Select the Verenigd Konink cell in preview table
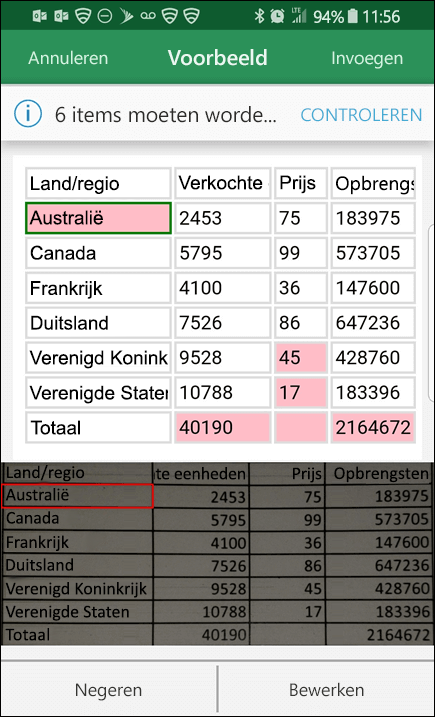This screenshot has height=717, width=435. pos(98,358)
